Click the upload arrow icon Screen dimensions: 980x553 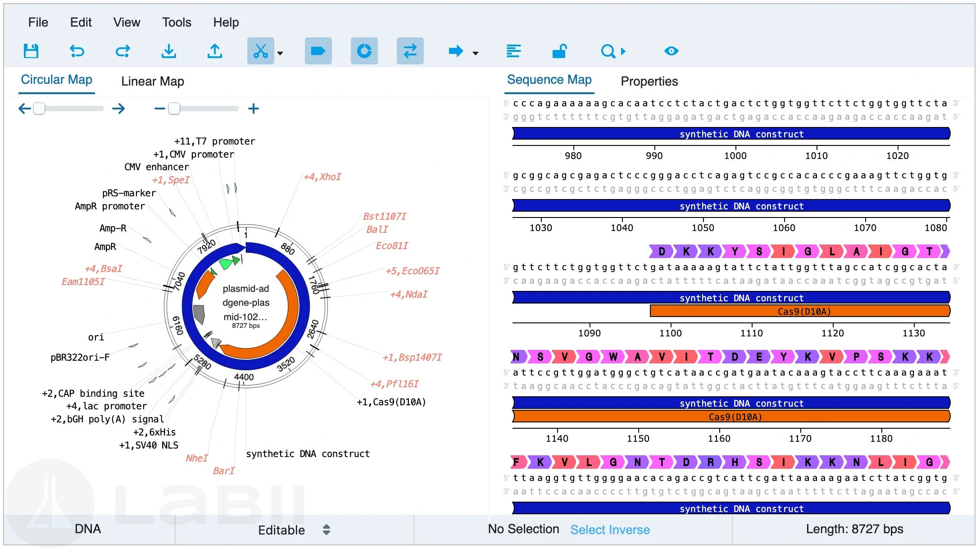[215, 51]
